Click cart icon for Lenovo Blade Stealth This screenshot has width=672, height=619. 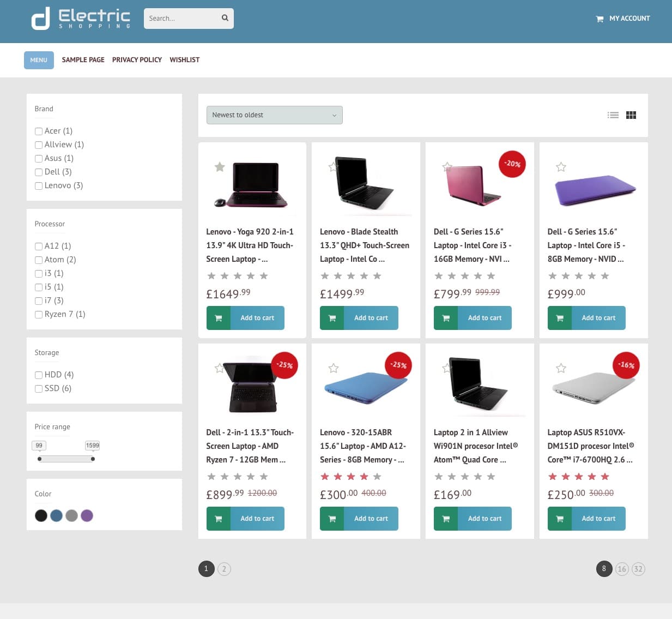tap(332, 318)
